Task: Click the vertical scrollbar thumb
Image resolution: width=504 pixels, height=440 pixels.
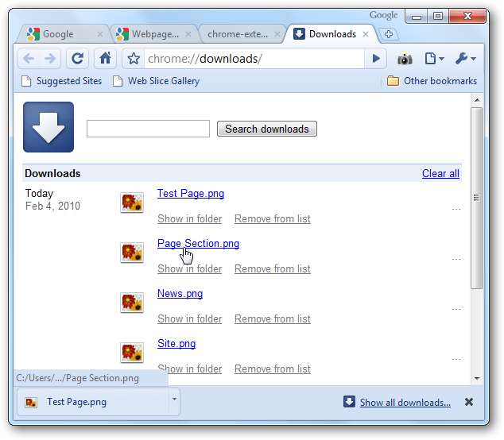Action: [x=477, y=199]
